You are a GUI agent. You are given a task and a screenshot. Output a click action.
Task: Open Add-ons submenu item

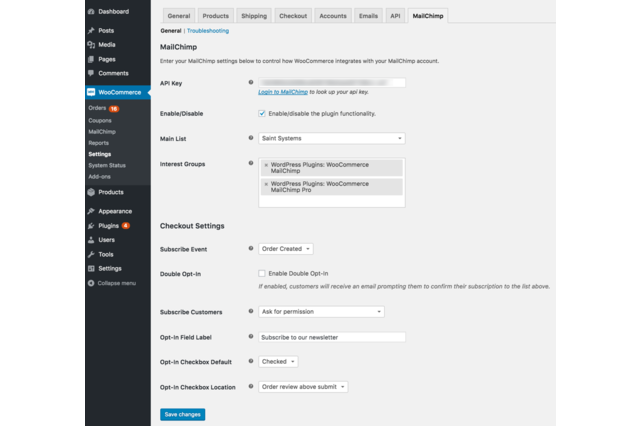tap(100, 177)
